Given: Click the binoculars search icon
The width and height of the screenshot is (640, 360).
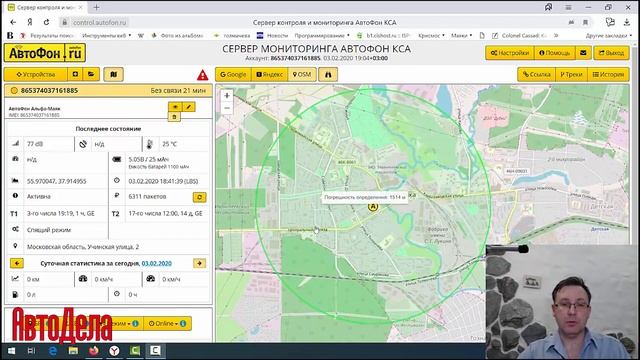Looking at the screenshot, I should point(328,75).
